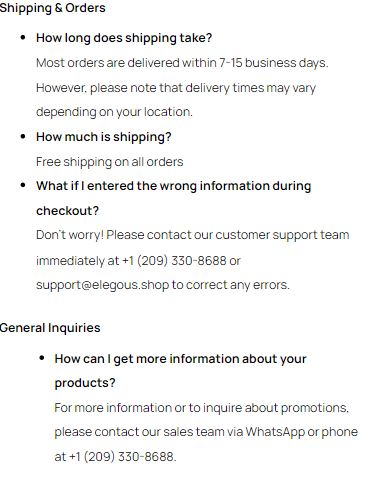Click the 7-15 business days delivery sentence
This screenshot has width=365, height=477.
(182, 63)
